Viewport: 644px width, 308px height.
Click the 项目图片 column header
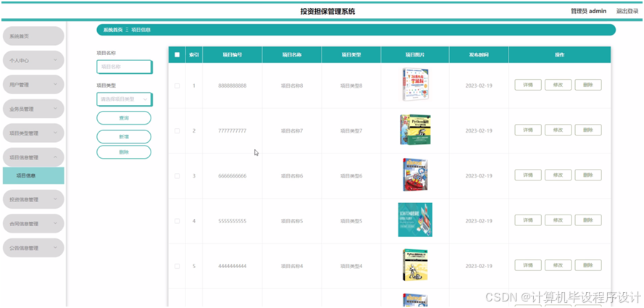pyautogui.click(x=415, y=54)
